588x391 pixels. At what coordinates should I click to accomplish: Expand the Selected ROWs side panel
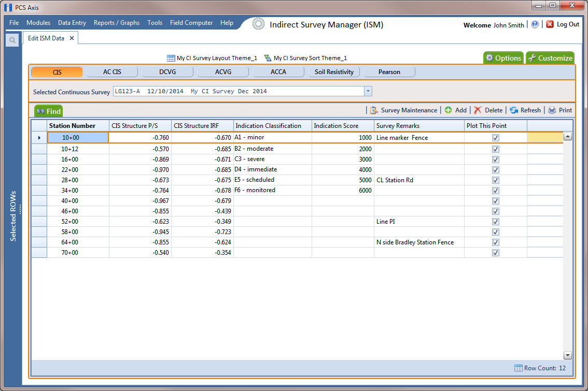click(x=13, y=216)
